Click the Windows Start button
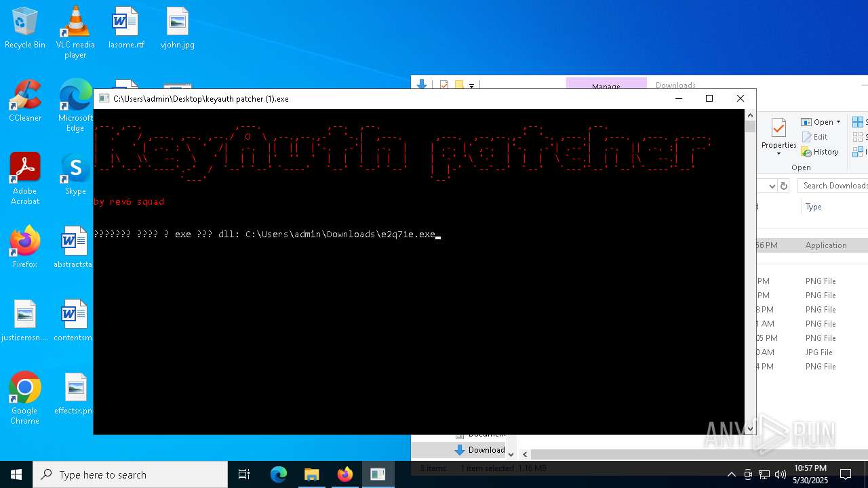Image resolution: width=868 pixels, height=488 pixels. point(16,474)
